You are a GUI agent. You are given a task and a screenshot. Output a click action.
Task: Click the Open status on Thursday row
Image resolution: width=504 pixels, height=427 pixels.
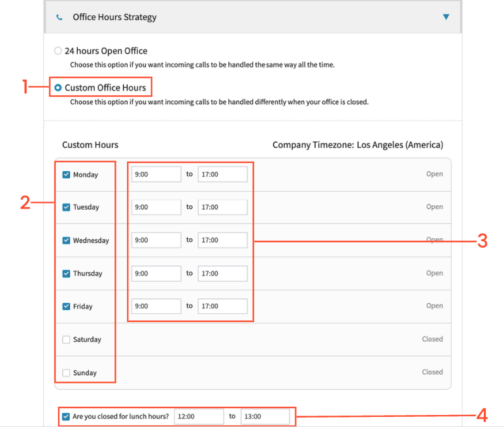click(x=434, y=274)
